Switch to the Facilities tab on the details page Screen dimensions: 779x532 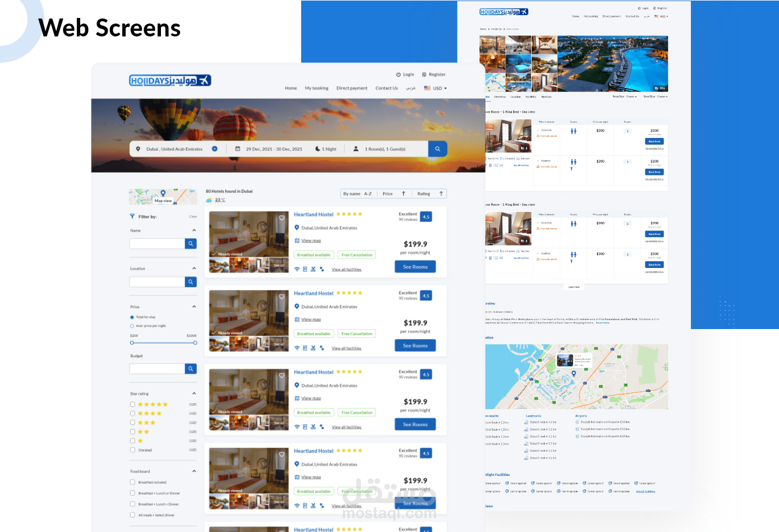pyautogui.click(x=531, y=96)
